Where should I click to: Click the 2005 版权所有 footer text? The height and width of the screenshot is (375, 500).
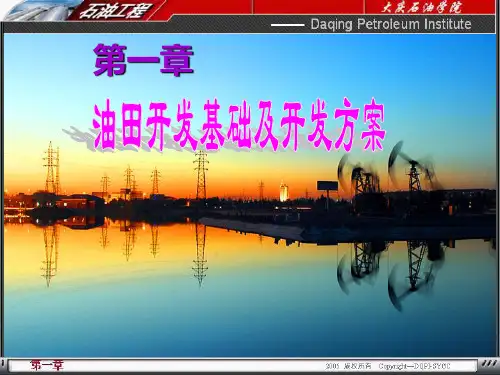point(348,366)
